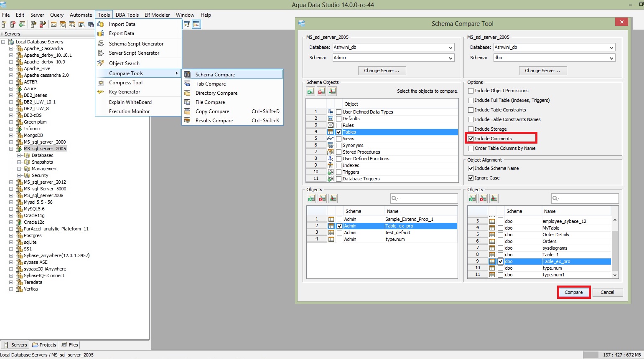Click the bar chart icon in the main toolbar
Screen dimensions: 644x359
[x=196, y=24]
